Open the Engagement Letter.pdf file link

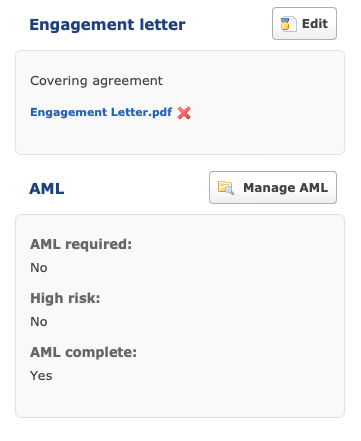pyautogui.click(x=101, y=112)
